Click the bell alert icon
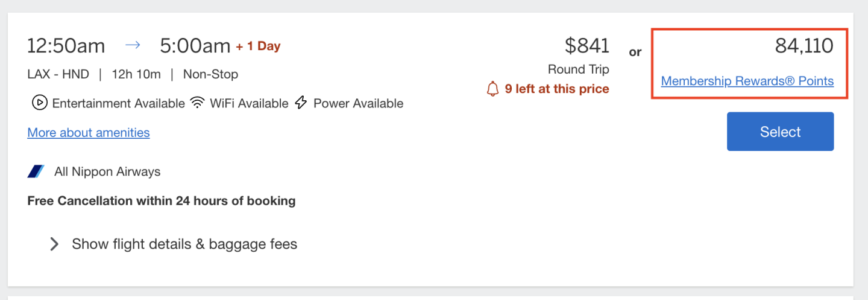The height and width of the screenshot is (300, 868). [x=493, y=89]
